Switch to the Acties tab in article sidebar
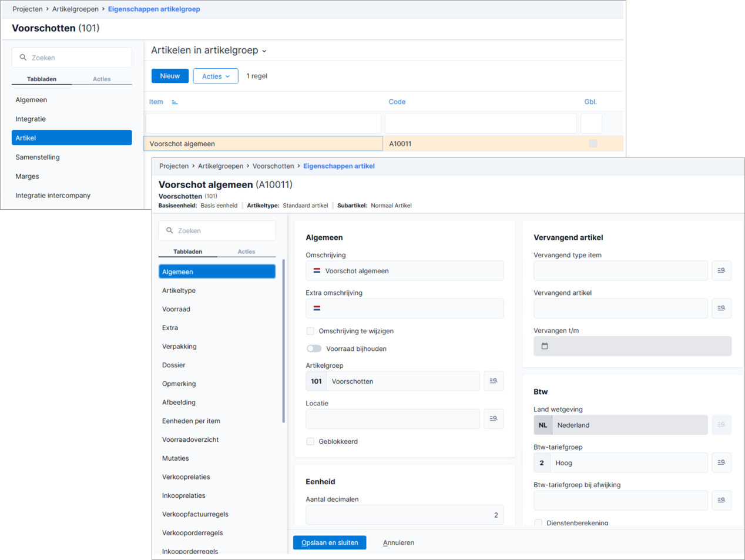This screenshot has height=560, width=745. [x=246, y=252]
